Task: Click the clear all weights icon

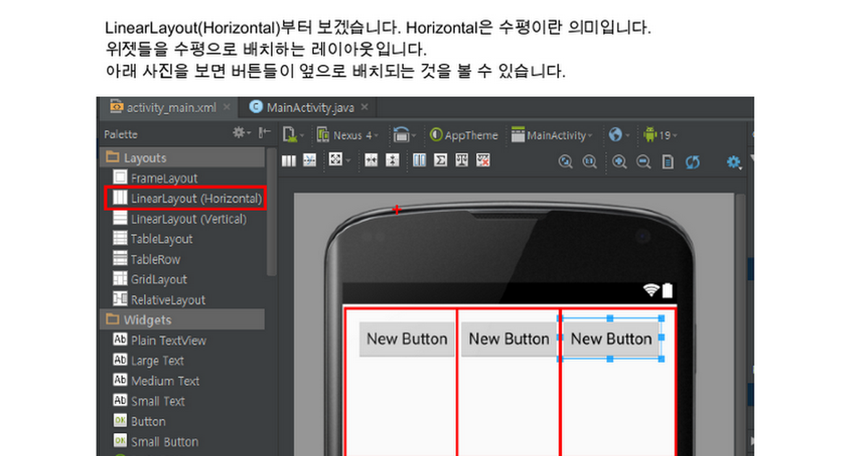Action: (x=483, y=161)
